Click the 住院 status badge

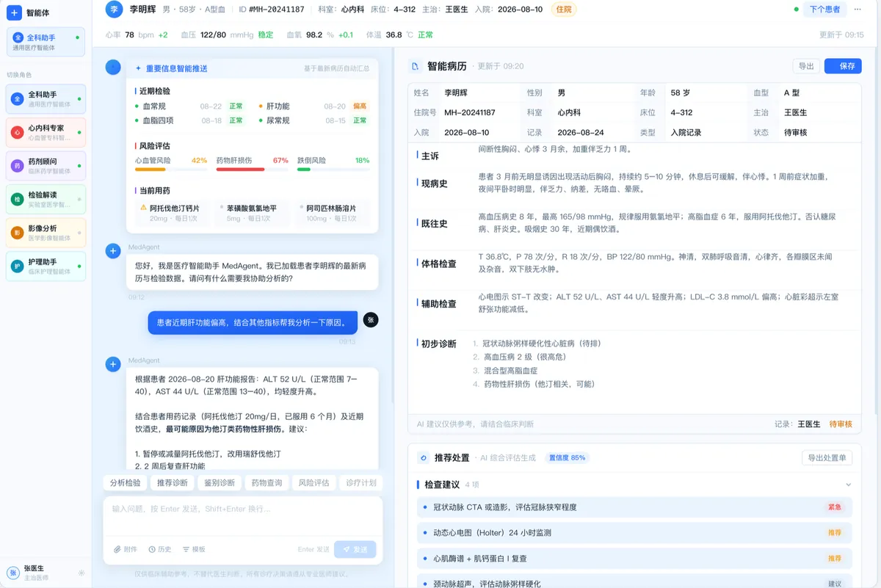point(564,10)
